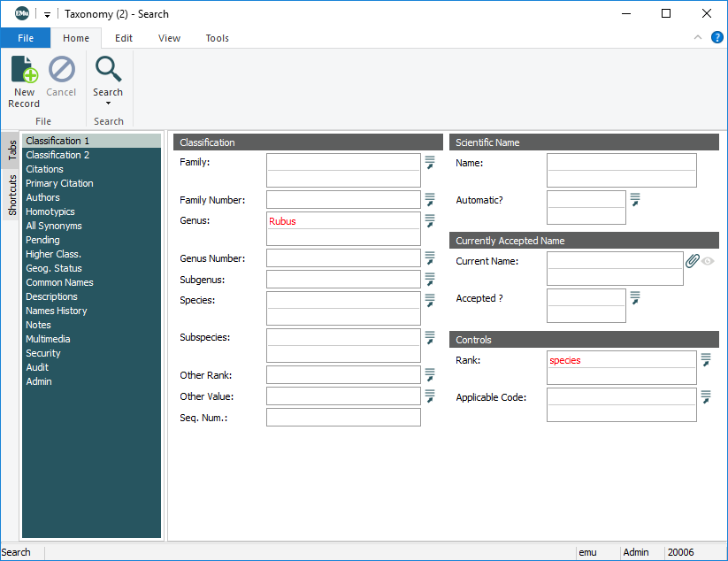Expand the Search button dropdown arrow
This screenshot has width=728, height=561.
(x=108, y=104)
